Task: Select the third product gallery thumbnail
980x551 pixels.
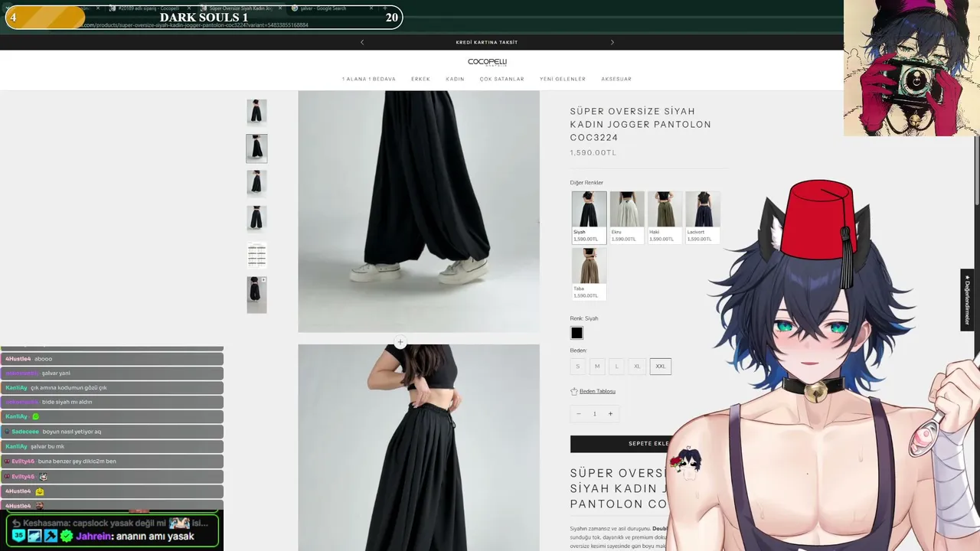Action: 256,184
